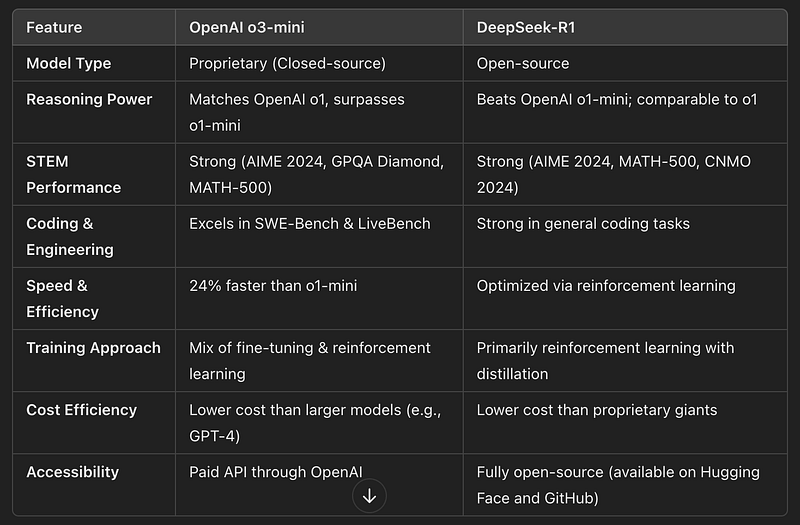Select the Open-source cell text
The image size is (800, 525).
point(522,63)
